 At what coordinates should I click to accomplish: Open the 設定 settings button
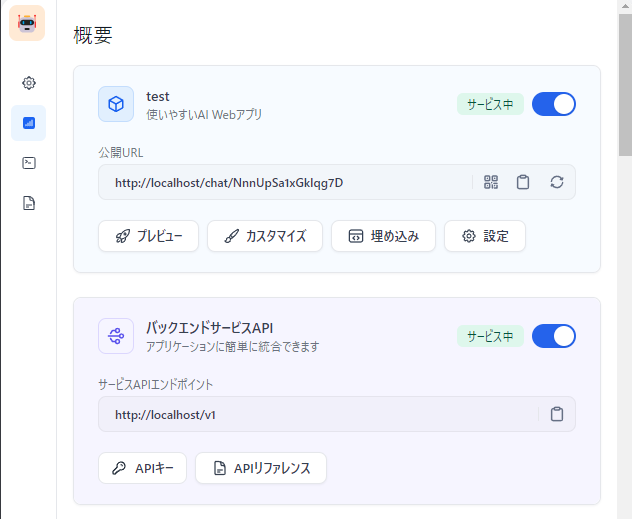point(485,236)
